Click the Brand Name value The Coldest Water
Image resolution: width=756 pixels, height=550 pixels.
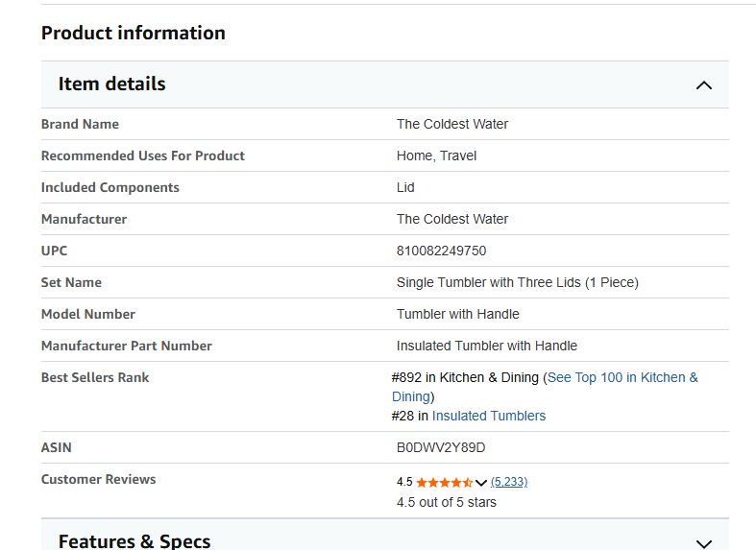point(452,124)
